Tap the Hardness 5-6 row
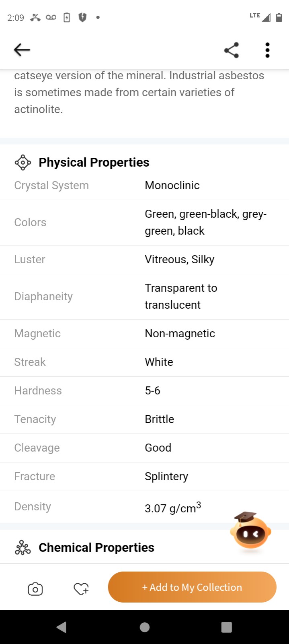 (x=145, y=391)
